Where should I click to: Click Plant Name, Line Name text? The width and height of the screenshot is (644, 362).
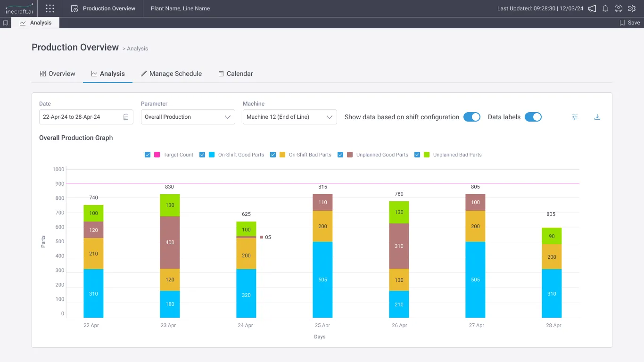coord(180,8)
